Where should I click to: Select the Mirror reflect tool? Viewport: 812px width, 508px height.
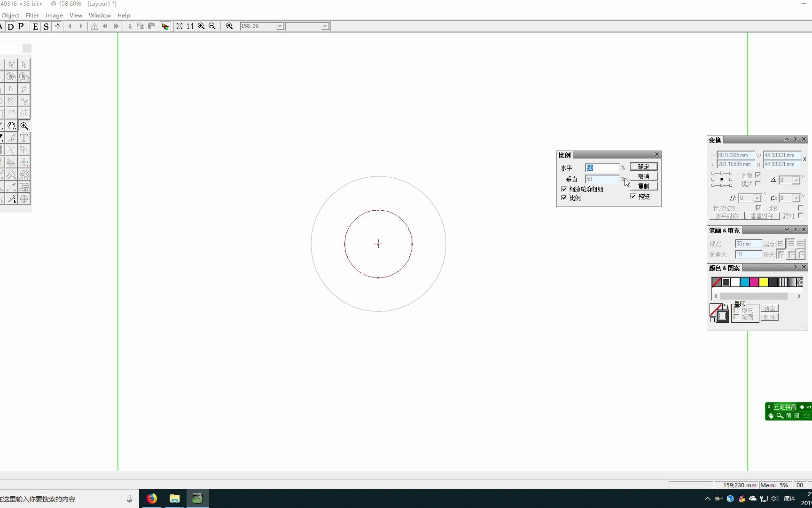point(24,113)
